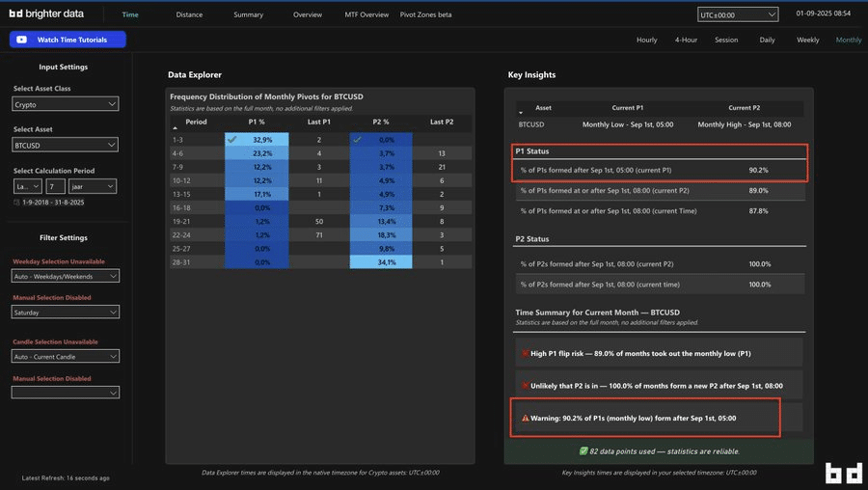Switch to the Distance tab

[189, 14]
